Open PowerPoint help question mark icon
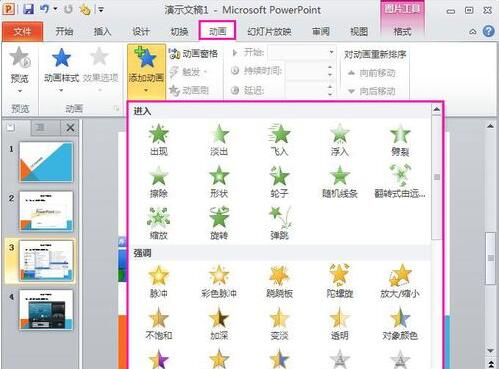The height and width of the screenshot is (369, 499). pos(488,32)
